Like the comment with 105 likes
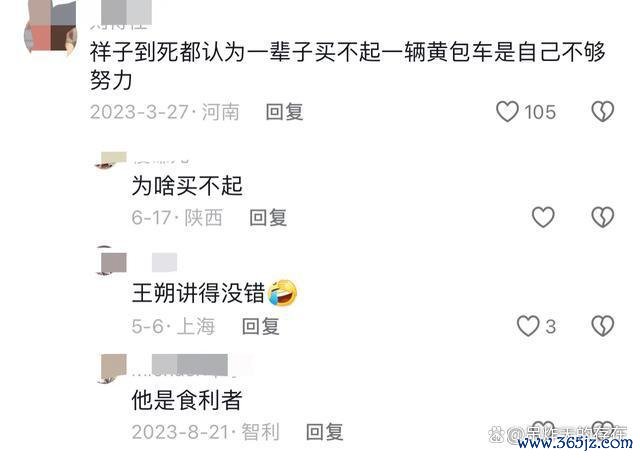This screenshot has width=640, height=458. [x=507, y=111]
